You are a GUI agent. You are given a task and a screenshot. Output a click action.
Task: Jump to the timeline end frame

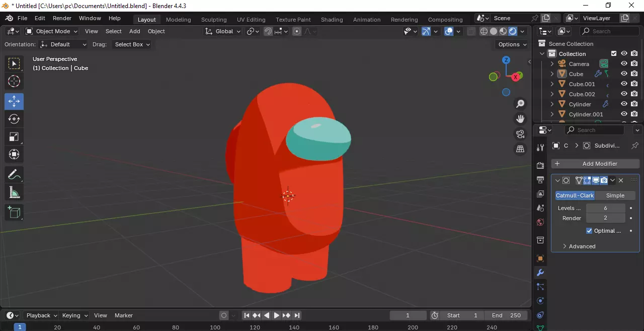(x=297, y=315)
